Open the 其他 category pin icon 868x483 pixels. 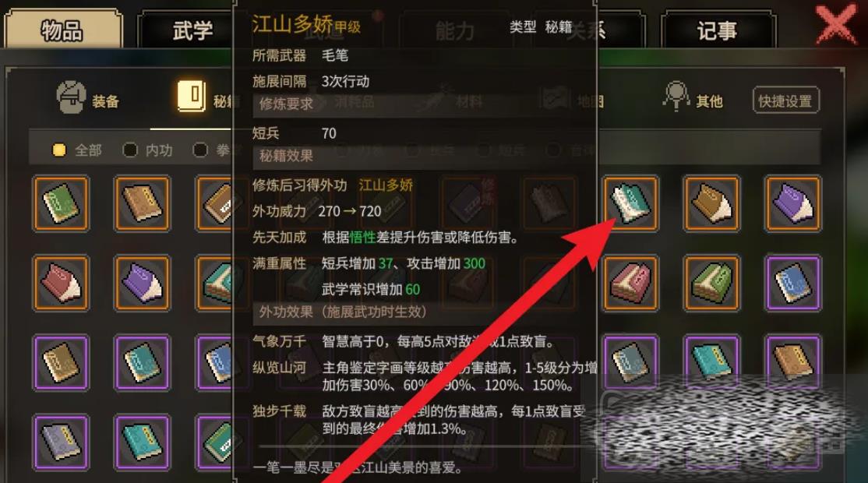click(x=676, y=96)
